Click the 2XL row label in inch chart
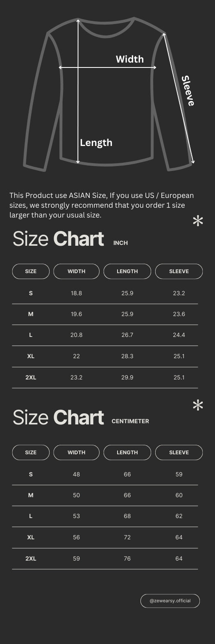This screenshot has width=215, height=644. click(31, 377)
